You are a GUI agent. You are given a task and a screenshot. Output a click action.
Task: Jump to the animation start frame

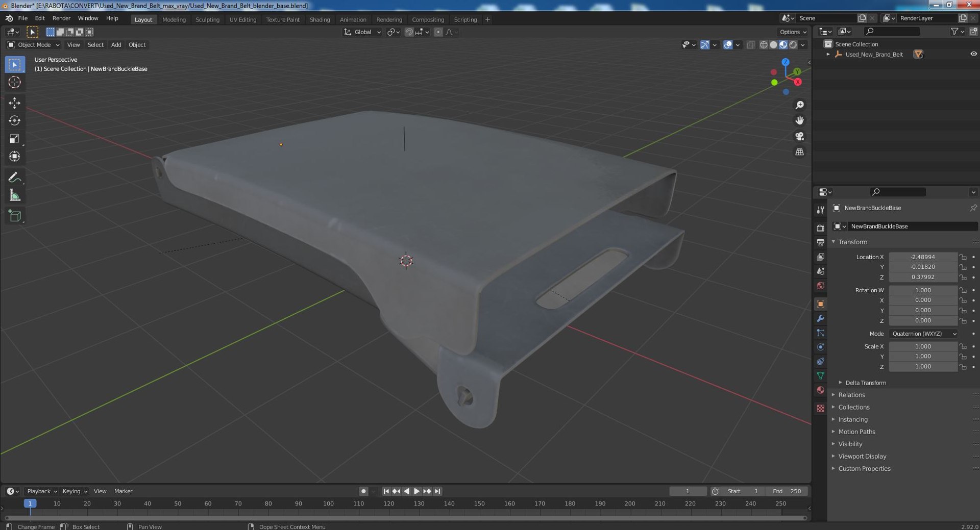386,491
